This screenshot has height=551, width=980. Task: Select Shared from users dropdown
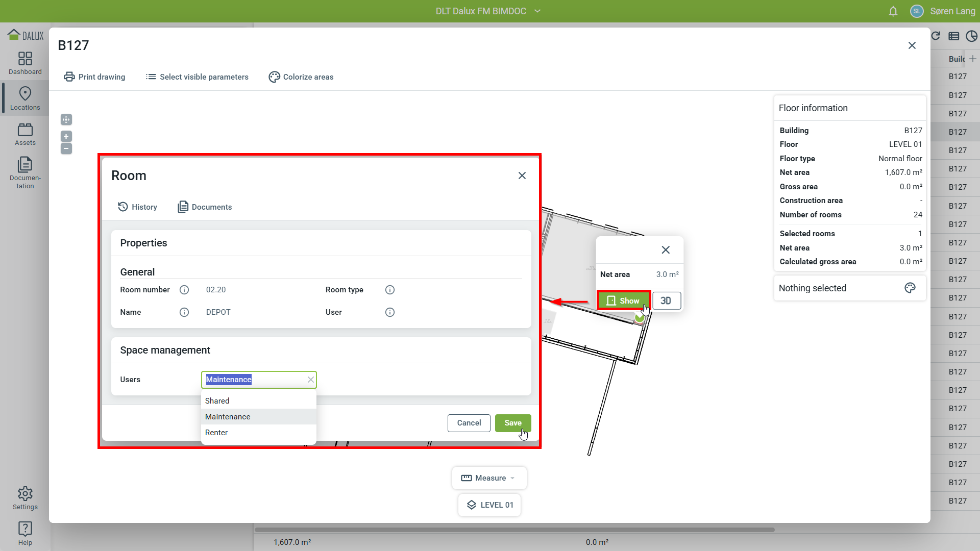pyautogui.click(x=217, y=401)
